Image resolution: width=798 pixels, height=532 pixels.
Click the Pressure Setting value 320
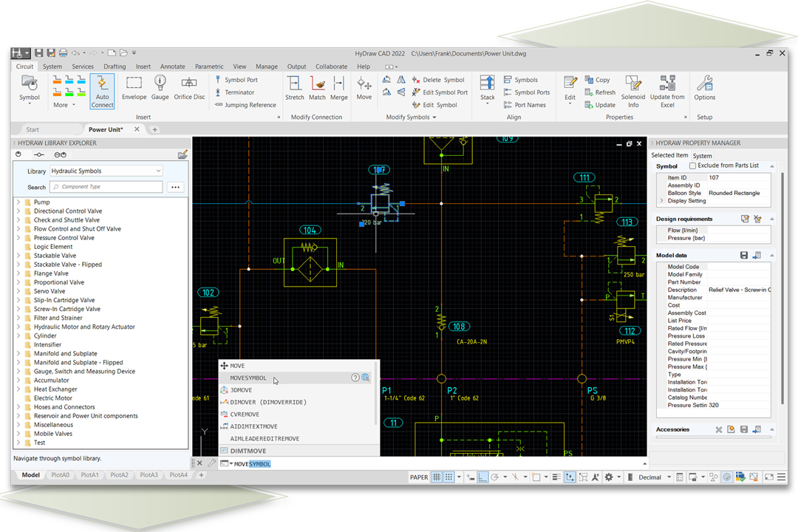(x=739, y=405)
